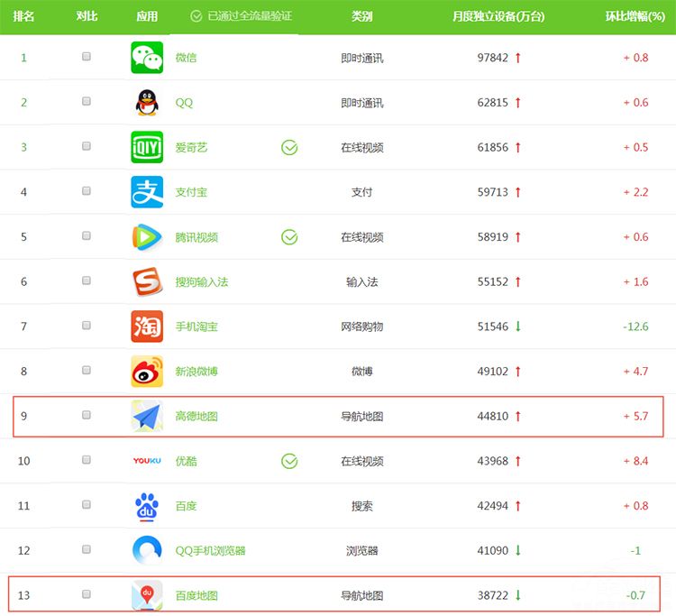The image size is (676, 616).
Task: Open the QQ手机浏览器 name link
Action: [x=210, y=550]
